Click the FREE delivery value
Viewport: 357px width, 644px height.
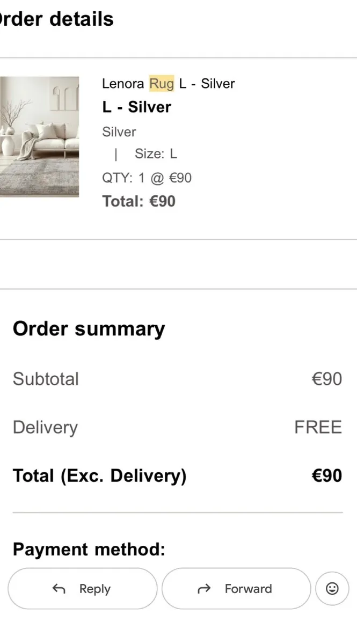pos(318,427)
